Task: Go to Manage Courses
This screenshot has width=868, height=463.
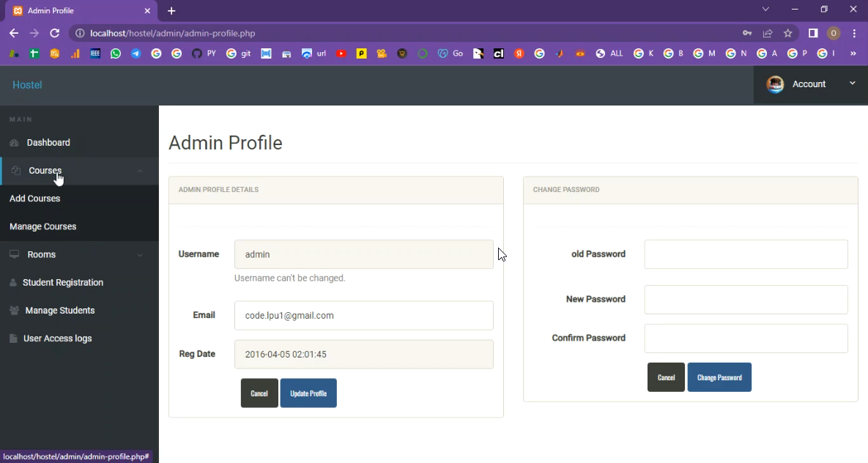Action: 43,227
